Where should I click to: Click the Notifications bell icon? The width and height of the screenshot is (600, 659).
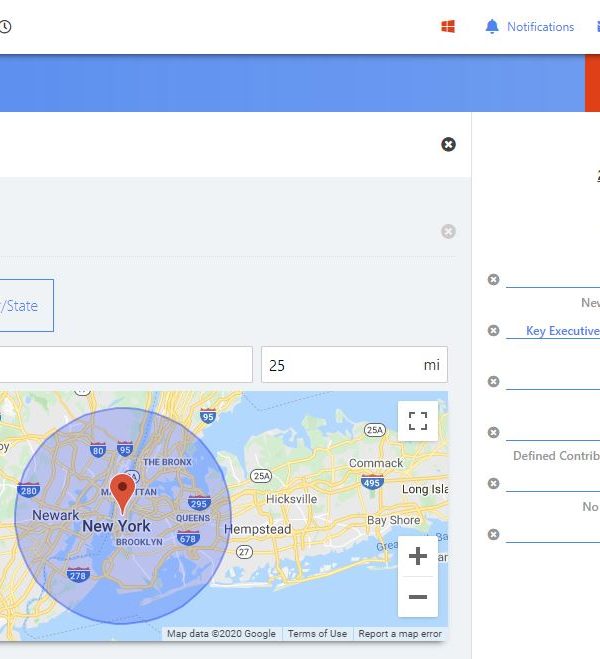(x=491, y=27)
